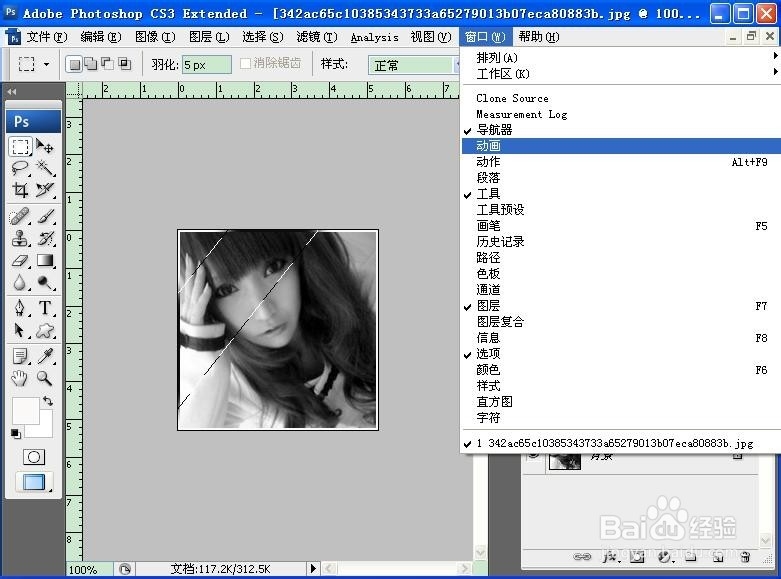Open tool preset picker dropdown arrow
The image size is (781, 579).
tap(46, 64)
